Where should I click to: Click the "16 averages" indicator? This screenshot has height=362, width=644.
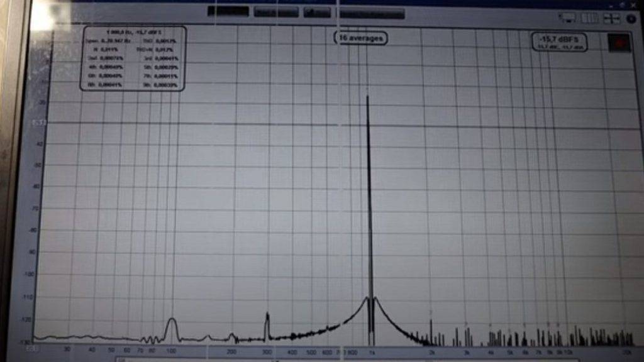(x=360, y=38)
